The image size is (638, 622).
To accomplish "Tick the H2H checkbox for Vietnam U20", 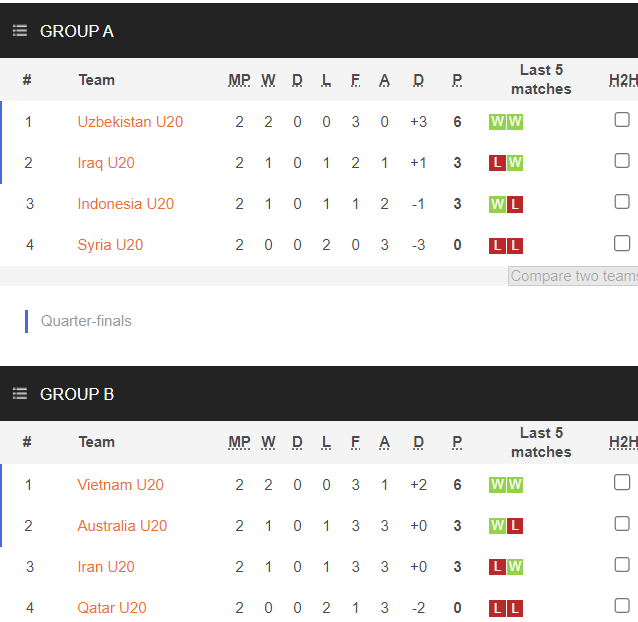I will [x=622, y=482].
